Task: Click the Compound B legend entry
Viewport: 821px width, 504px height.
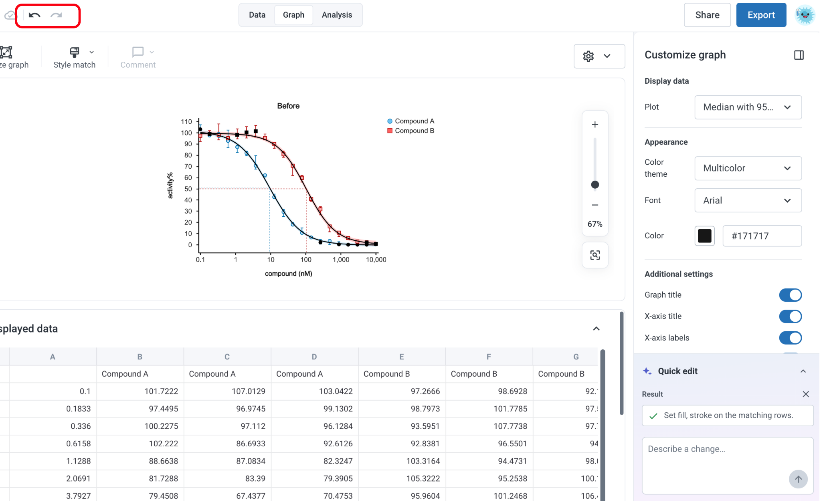Action: point(411,131)
